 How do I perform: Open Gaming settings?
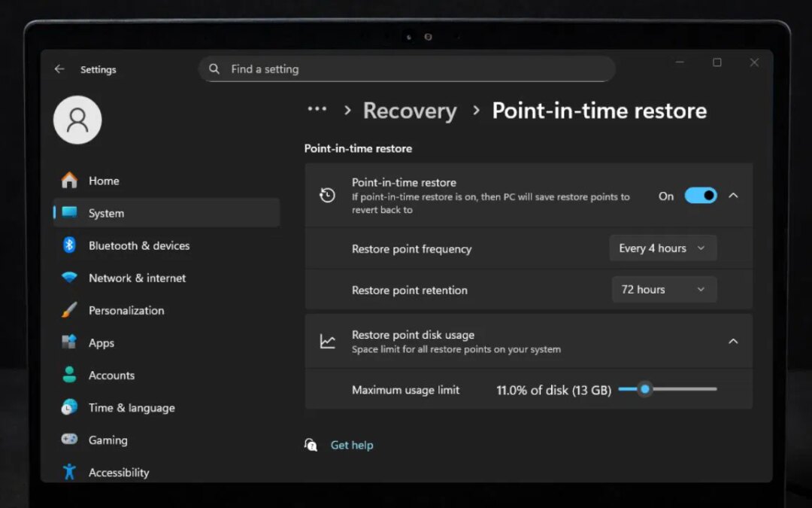[x=108, y=440]
